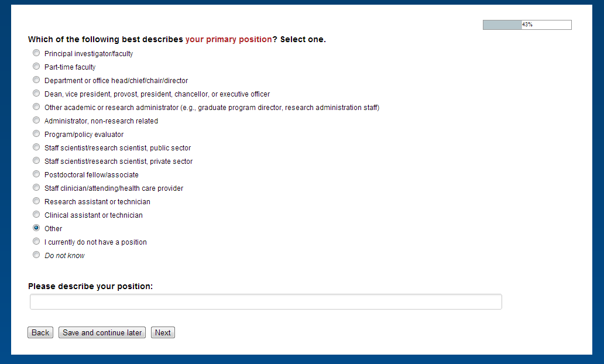The image size is (604, 364).
Task: Pick Dean, vice president, provost option
Action: (36, 94)
